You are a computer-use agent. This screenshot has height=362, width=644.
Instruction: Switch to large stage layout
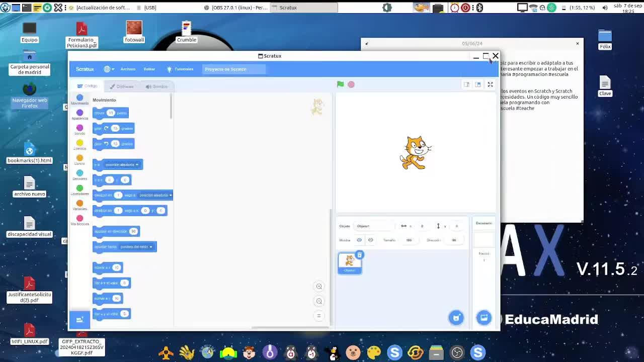point(478,84)
